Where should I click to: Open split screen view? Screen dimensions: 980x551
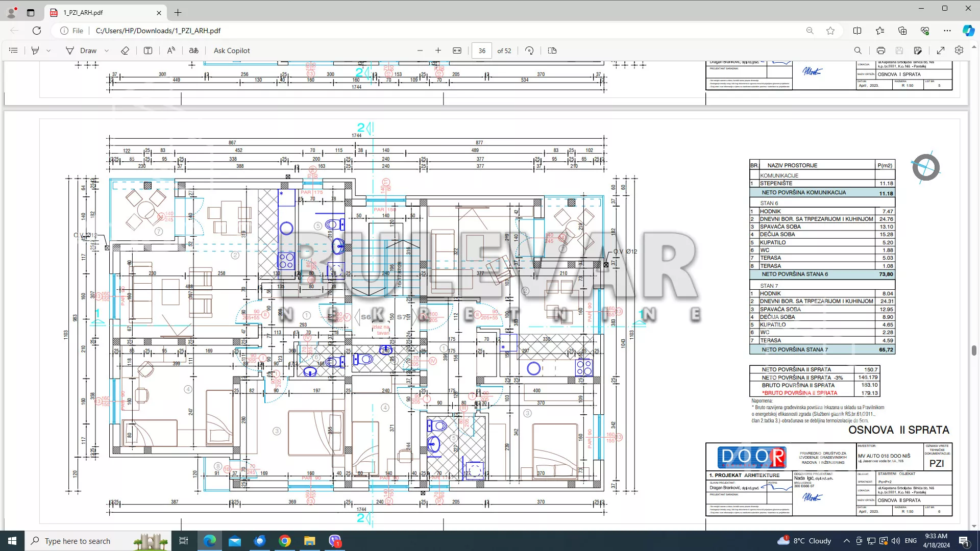click(x=857, y=31)
